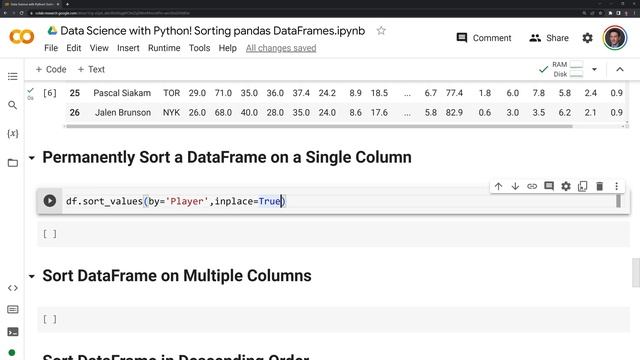This screenshot has width=640, height=360.
Task: Click the cell [6] execution indicator
Action: point(50,93)
